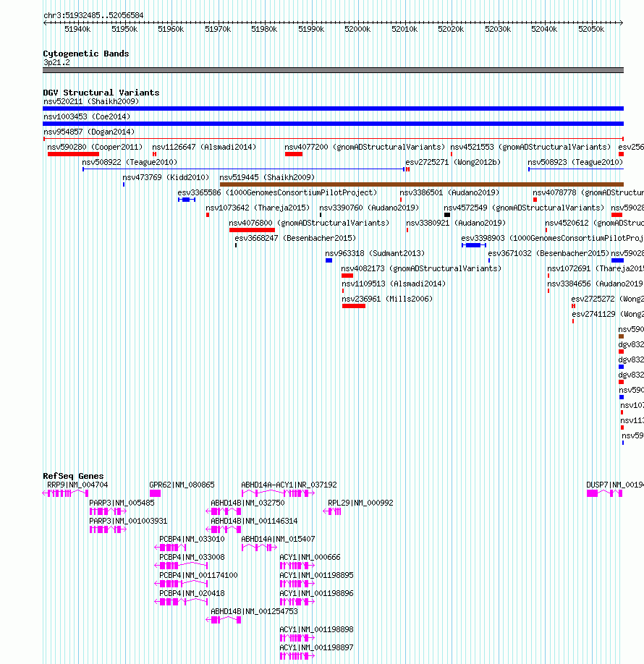
Task: Select the red bar of nsv4077200
Action: click(294, 154)
